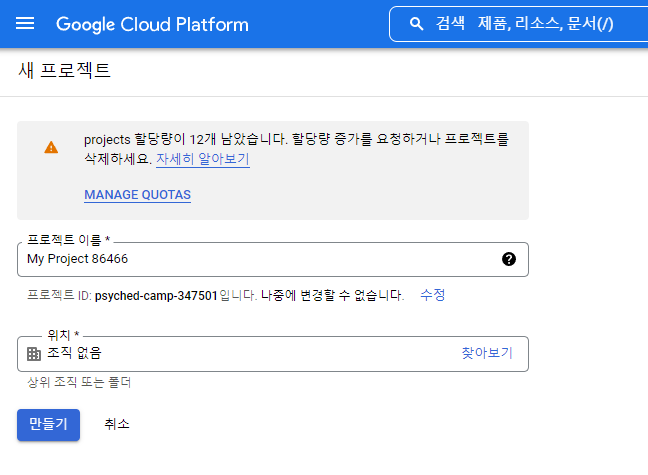
Task: Click the project ID psyched-camp-347501 text
Action: coord(156,296)
